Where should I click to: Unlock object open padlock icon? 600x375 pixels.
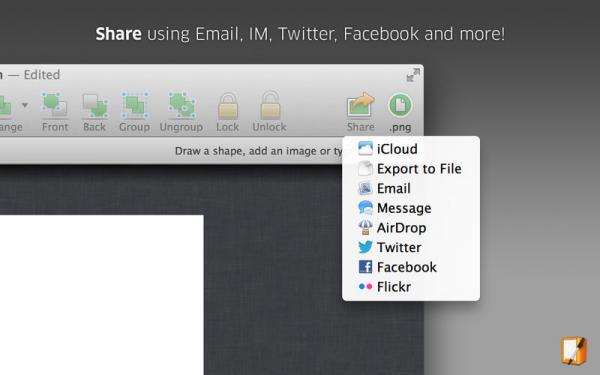[x=270, y=105]
